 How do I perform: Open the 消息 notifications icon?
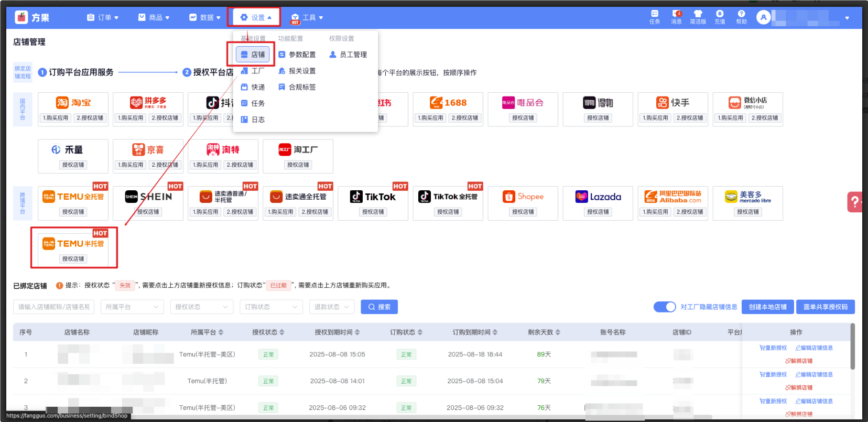click(676, 14)
